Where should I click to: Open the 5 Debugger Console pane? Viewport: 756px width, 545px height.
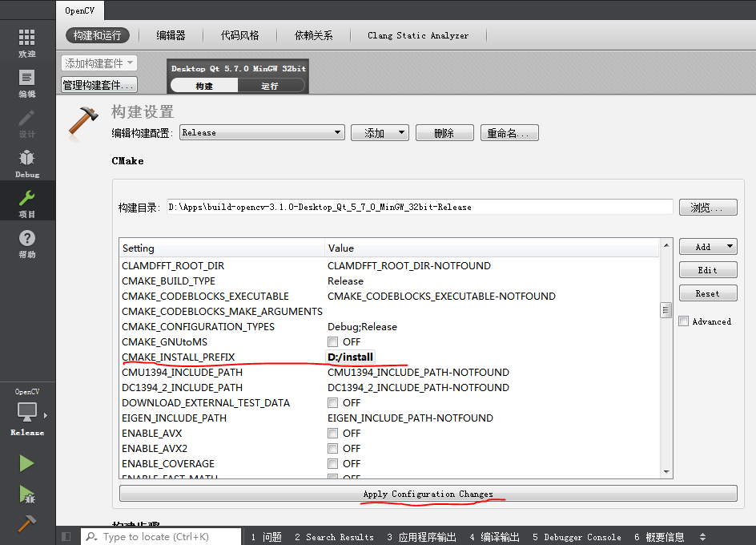pos(577,537)
